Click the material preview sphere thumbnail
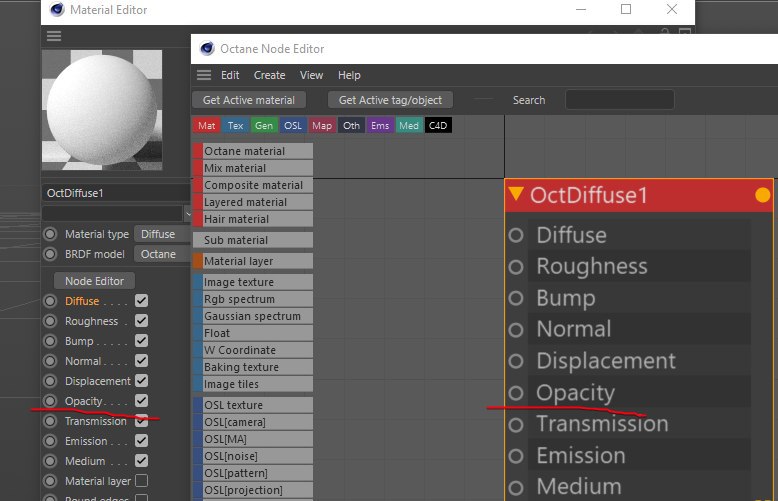The height and width of the screenshot is (501, 778). click(x=102, y=110)
